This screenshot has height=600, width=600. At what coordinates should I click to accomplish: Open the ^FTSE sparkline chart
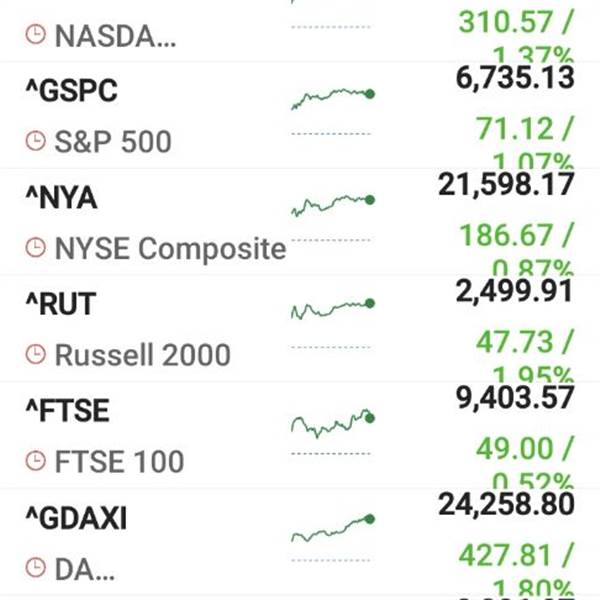pos(332,423)
